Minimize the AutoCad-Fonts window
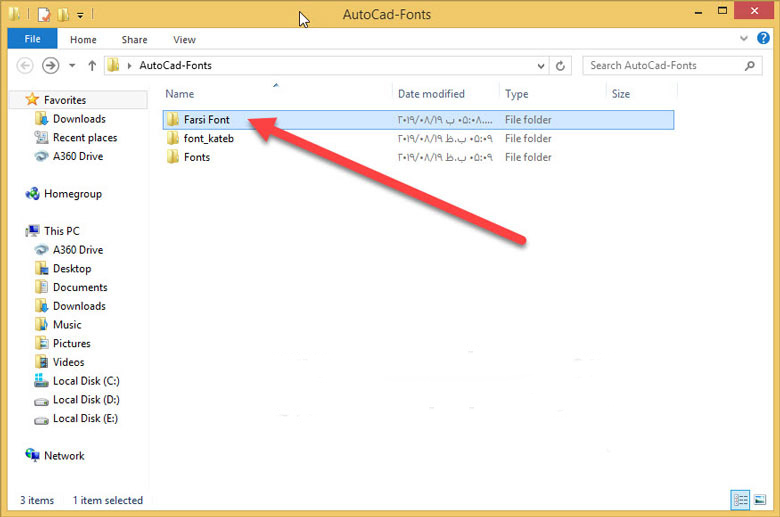The width and height of the screenshot is (780, 517). point(698,11)
